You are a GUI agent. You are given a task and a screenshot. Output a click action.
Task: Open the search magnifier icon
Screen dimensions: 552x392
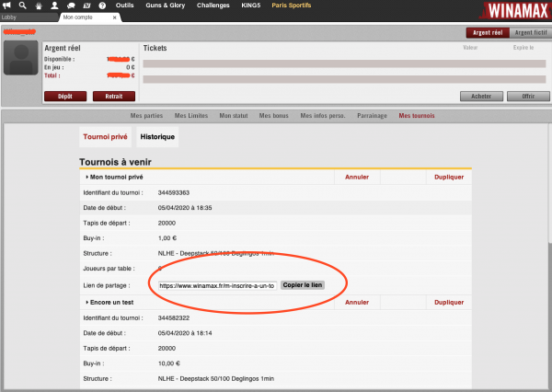click(x=22, y=6)
